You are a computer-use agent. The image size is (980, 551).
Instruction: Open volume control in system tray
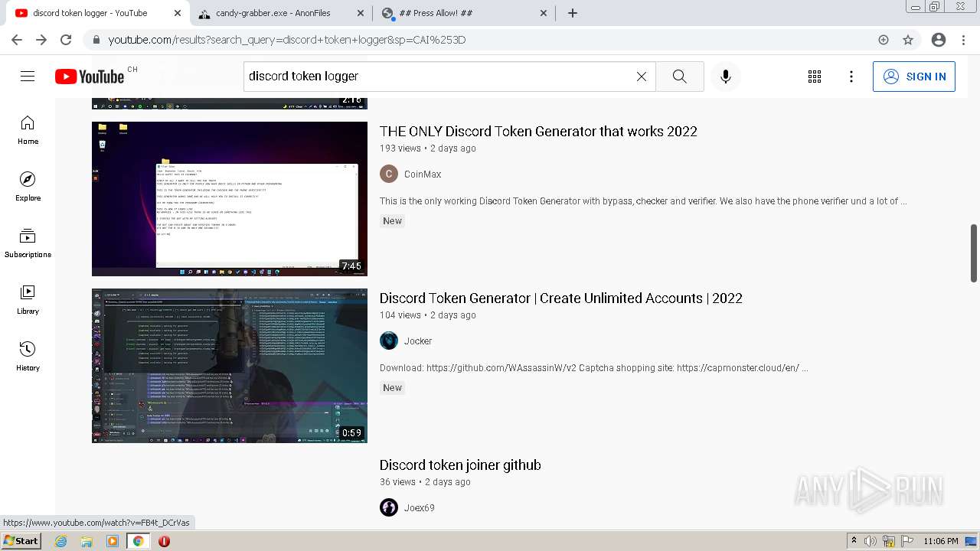click(871, 541)
